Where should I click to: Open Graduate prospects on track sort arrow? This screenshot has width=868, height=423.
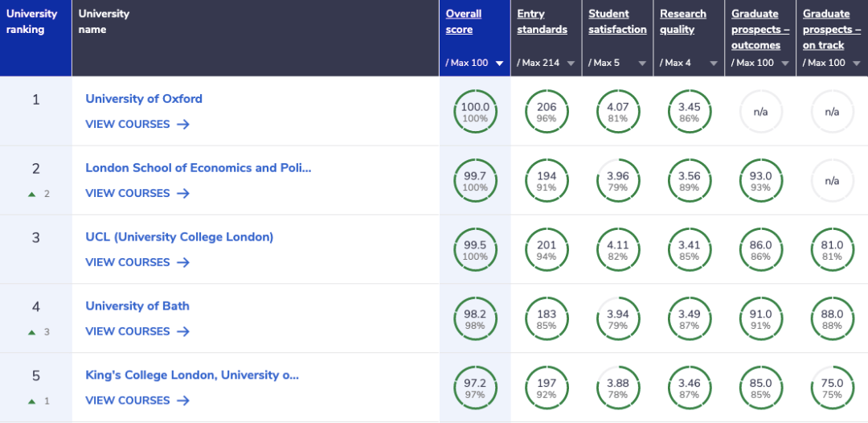857,63
